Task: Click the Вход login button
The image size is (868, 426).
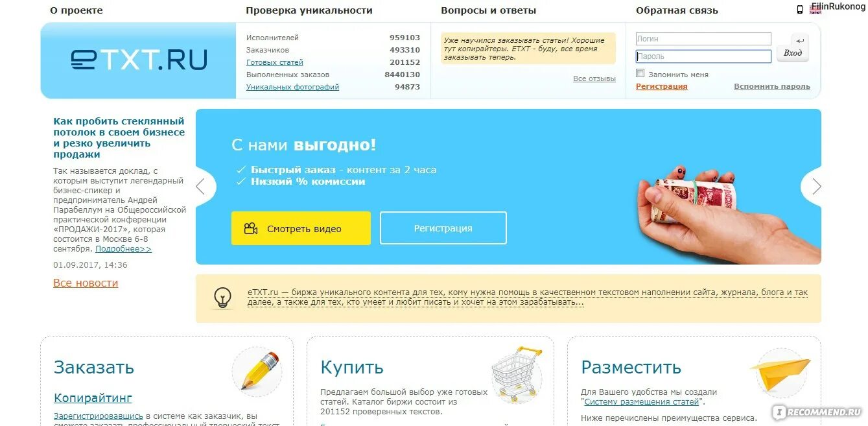Action: [x=793, y=53]
